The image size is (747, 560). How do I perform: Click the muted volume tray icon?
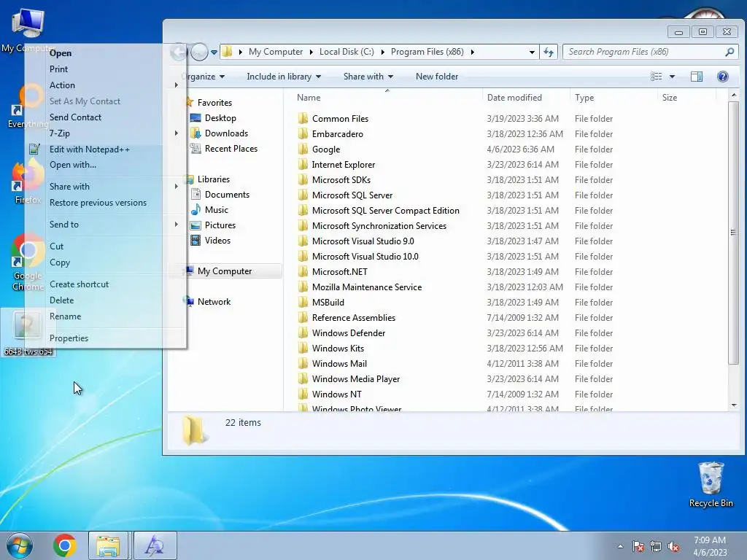tap(673, 546)
